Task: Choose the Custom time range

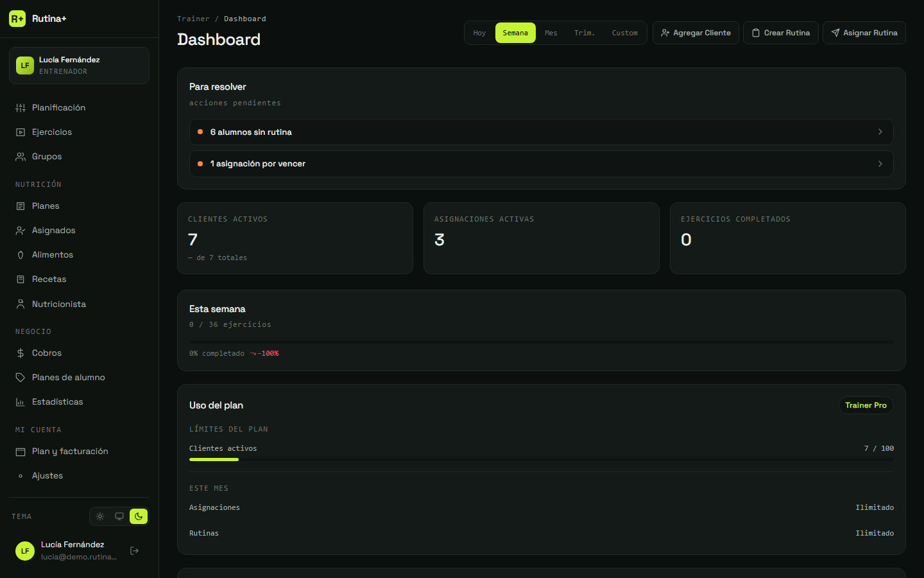Action: click(x=625, y=33)
